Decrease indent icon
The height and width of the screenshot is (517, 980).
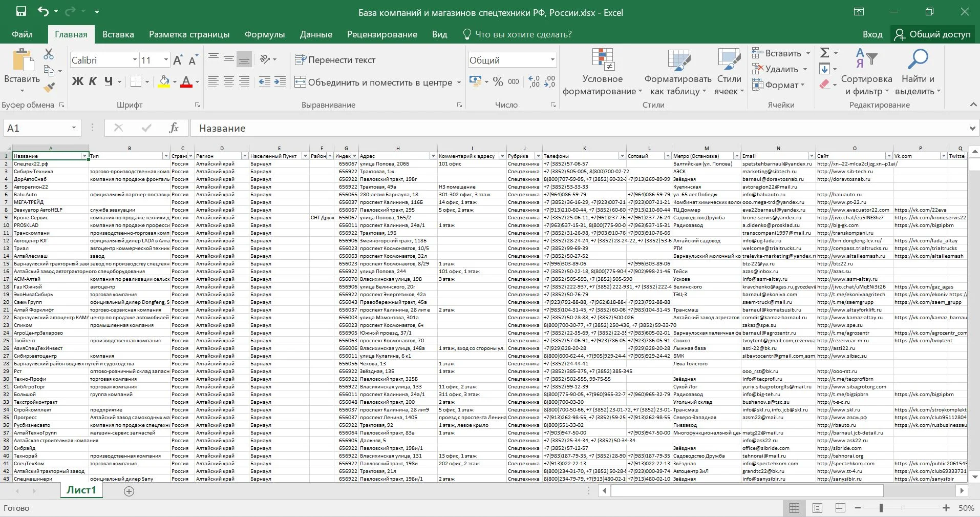pos(265,82)
